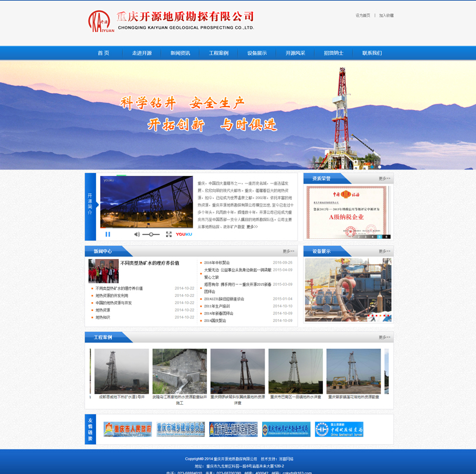Screen dimensions: 476x474
Task: Click the 设为首页 link at top
Action: (362, 16)
